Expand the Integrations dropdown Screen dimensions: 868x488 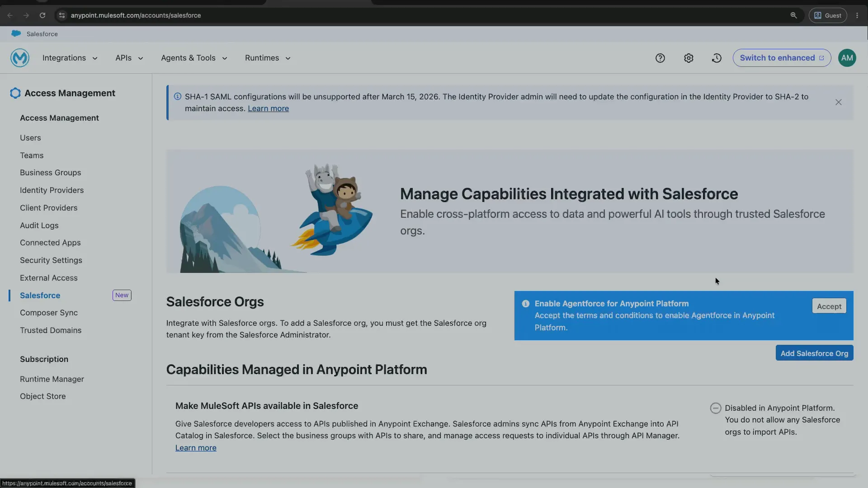tap(70, 58)
